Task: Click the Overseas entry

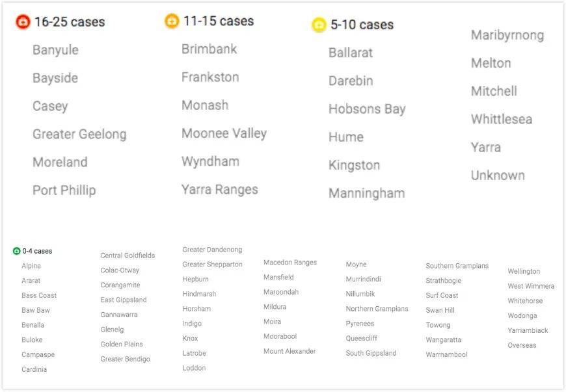Action: (522, 345)
